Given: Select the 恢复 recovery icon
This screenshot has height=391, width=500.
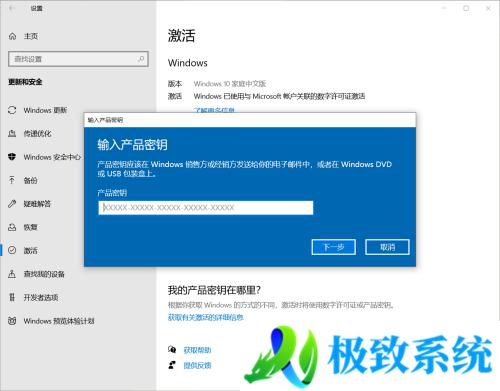Looking at the screenshot, I should [x=12, y=227].
